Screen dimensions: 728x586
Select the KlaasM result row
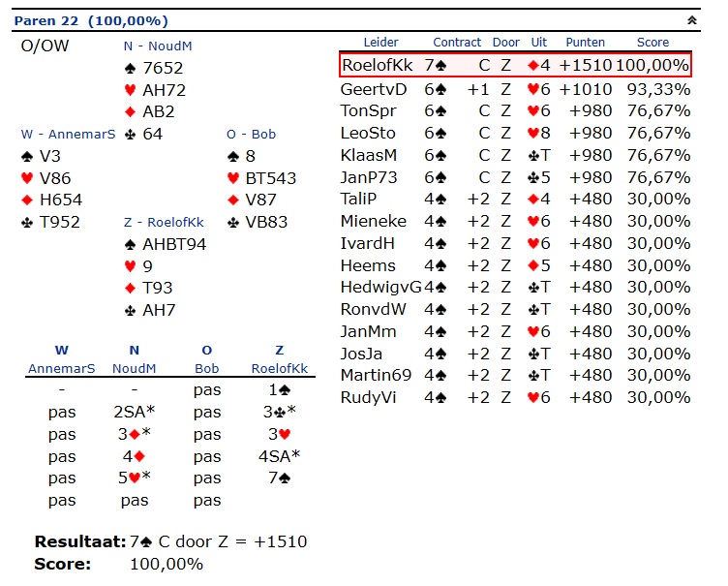point(515,155)
